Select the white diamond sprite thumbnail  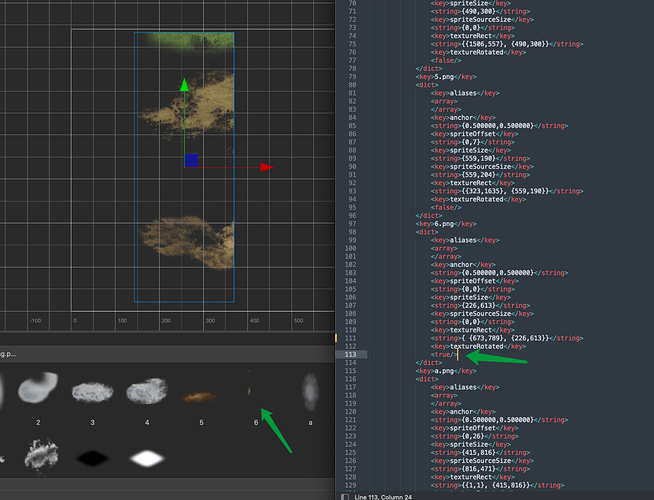point(147,458)
